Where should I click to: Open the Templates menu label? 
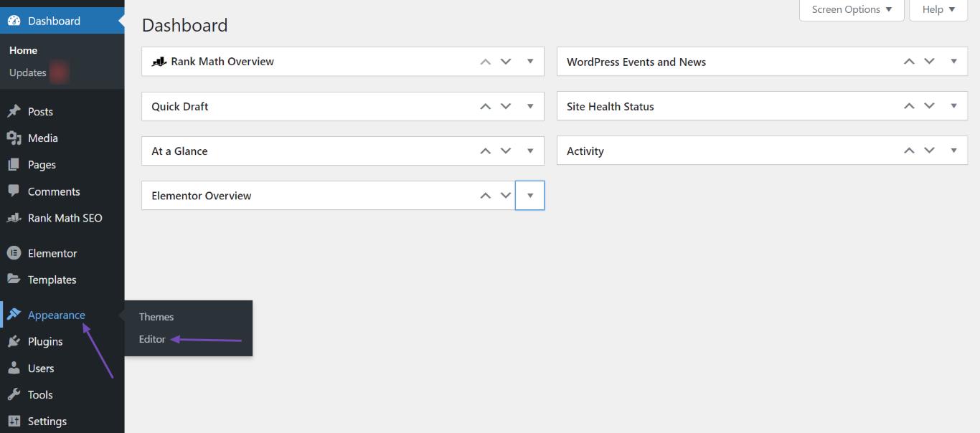pyautogui.click(x=52, y=280)
